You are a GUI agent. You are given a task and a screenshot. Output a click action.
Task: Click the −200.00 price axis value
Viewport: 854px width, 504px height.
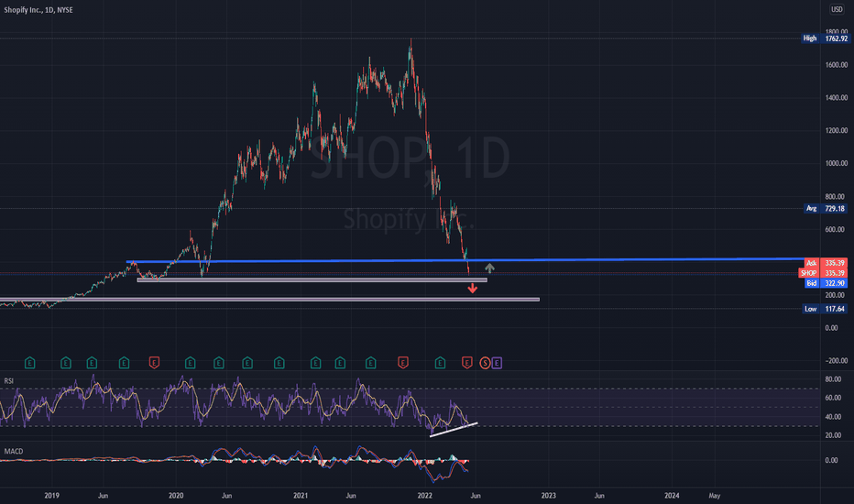(836, 361)
